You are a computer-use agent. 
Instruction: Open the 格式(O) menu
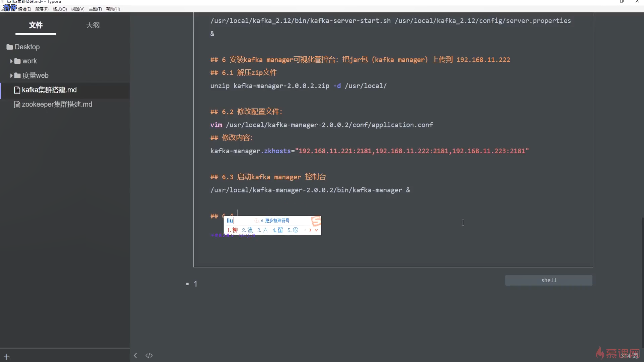pos(60,9)
